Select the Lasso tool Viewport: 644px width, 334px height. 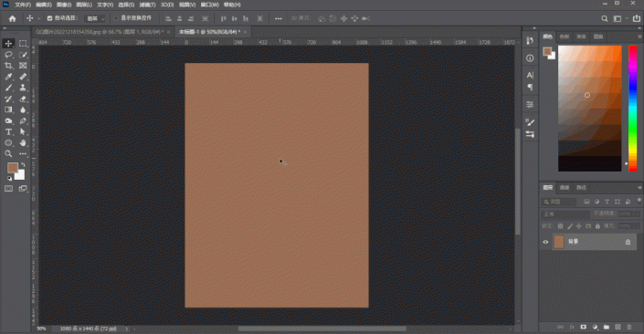[x=8, y=55]
